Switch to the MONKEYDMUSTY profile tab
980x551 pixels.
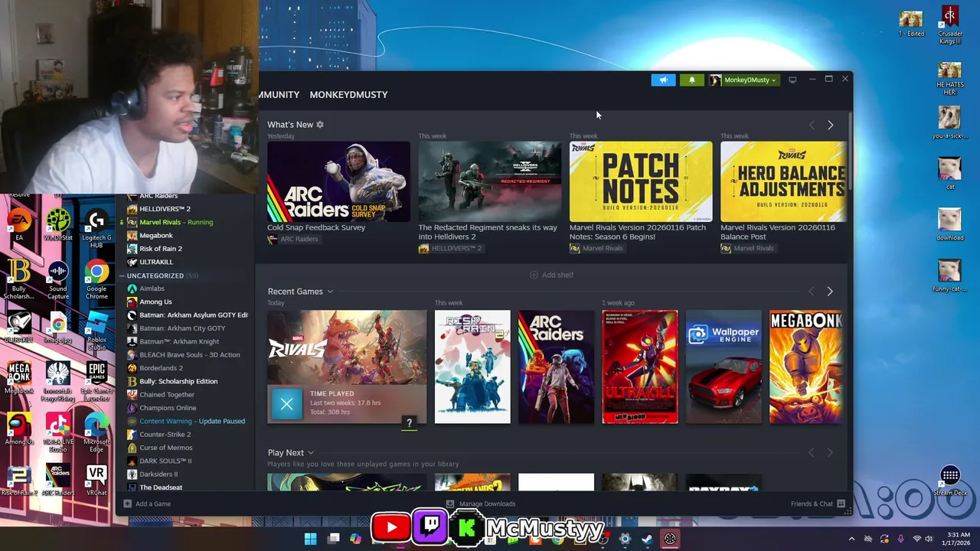click(348, 95)
